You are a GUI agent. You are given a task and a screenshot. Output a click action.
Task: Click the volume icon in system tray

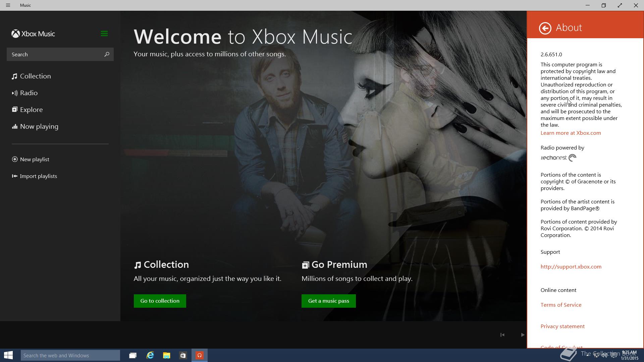click(x=604, y=355)
